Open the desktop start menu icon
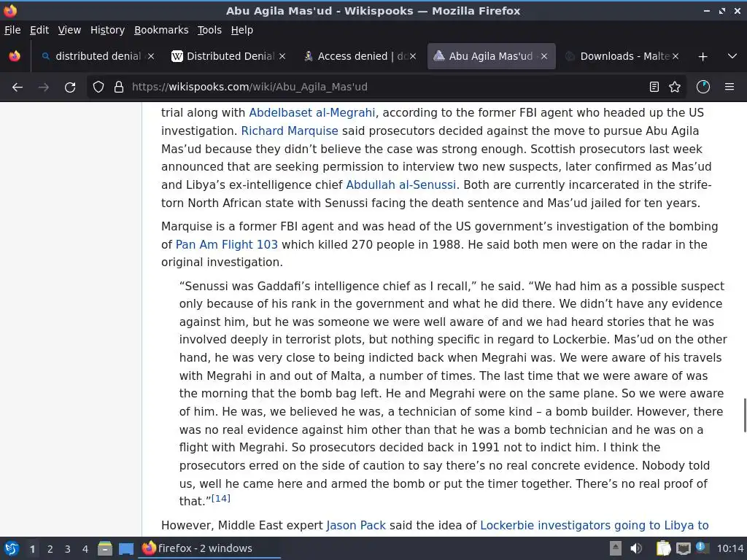 pyautogui.click(x=12, y=548)
